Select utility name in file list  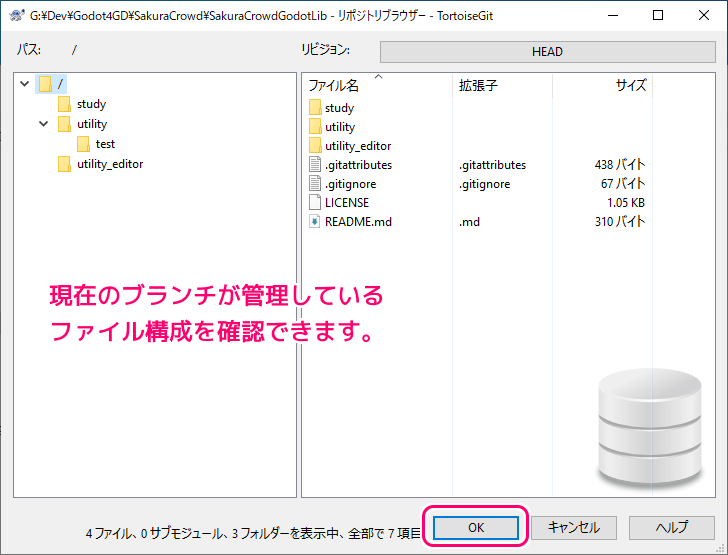tap(340, 127)
